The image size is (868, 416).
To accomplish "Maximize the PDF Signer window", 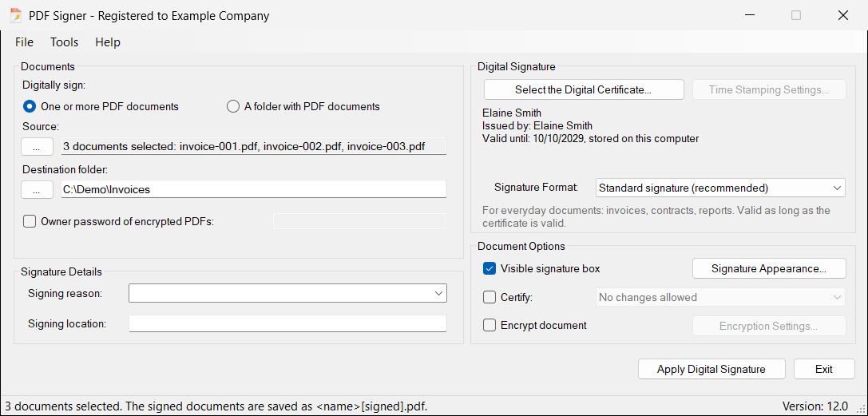I will tap(796, 15).
